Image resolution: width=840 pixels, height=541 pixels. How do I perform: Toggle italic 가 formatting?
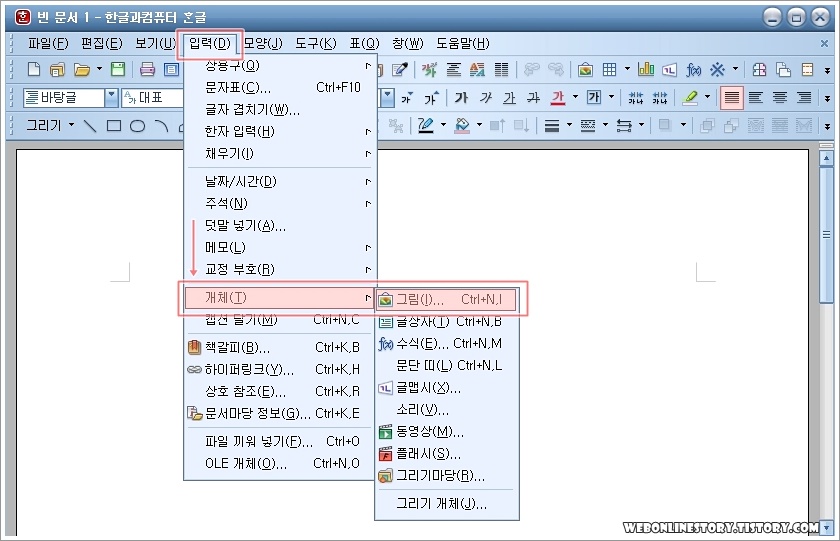coord(485,97)
